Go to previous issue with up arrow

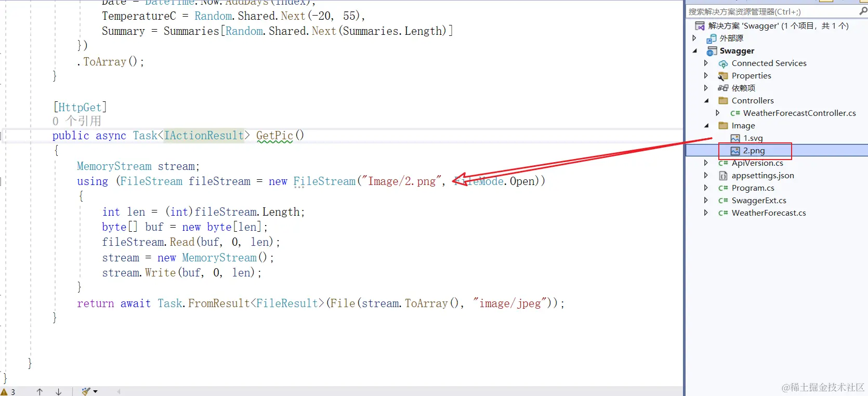pos(40,392)
